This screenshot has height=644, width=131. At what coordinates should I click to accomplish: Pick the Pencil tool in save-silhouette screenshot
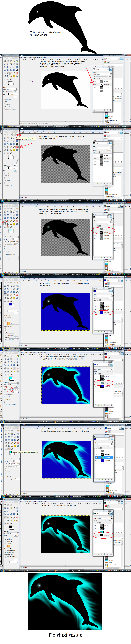coord(11,73)
